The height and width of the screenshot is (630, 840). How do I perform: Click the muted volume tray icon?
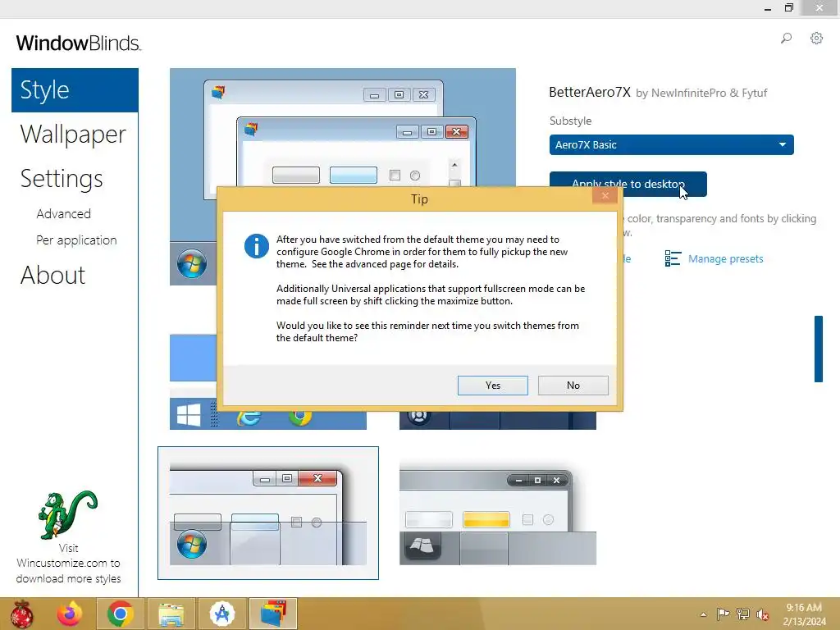tap(763, 614)
